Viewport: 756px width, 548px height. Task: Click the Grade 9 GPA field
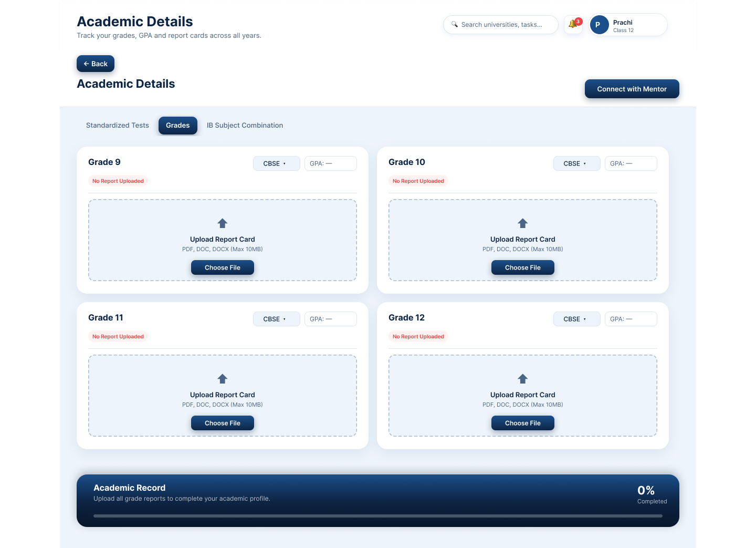point(331,163)
